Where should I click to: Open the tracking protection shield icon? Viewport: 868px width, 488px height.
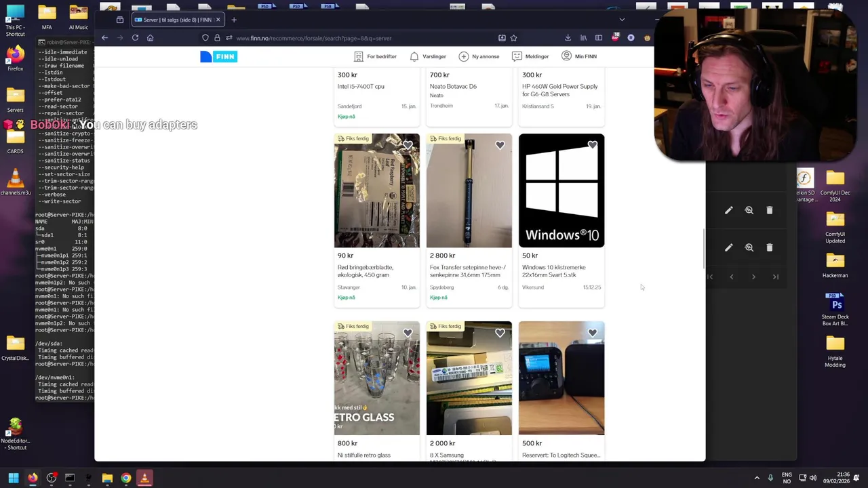[x=205, y=38]
